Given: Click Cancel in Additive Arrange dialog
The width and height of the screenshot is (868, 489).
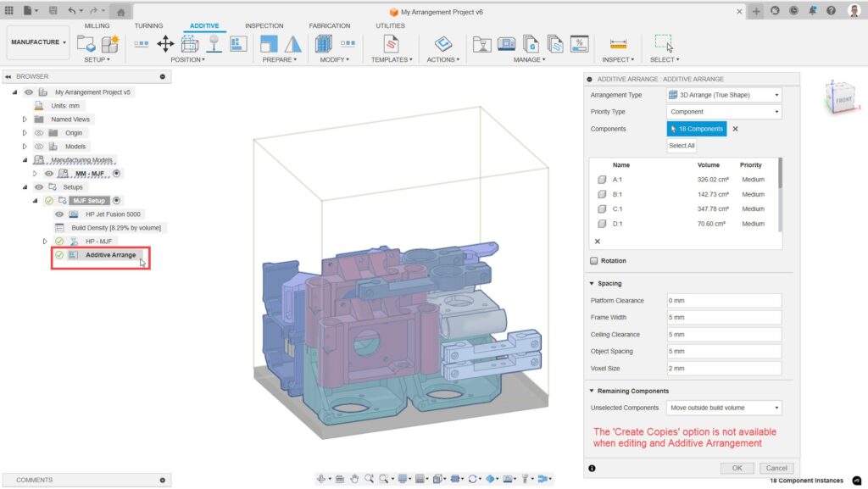Looking at the screenshot, I should 776,468.
